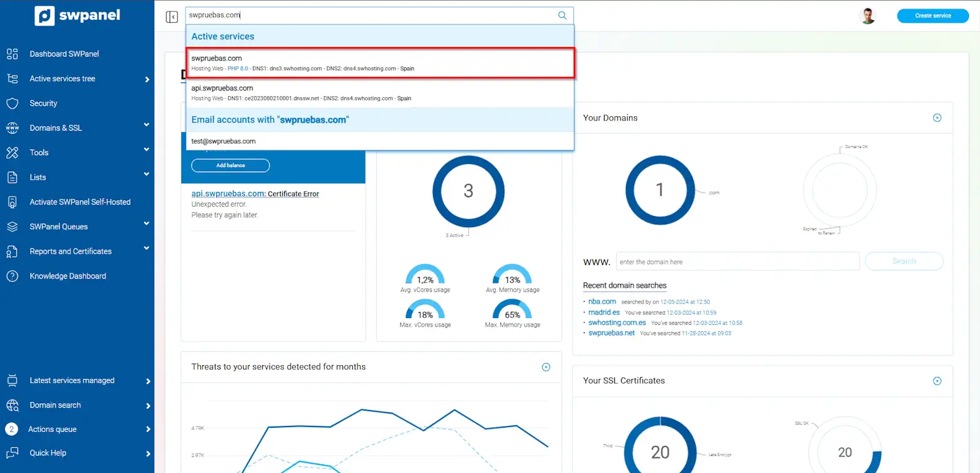Viewport: 980px width, 473px height.
Task: Select the Lists menu item
Action: click(x=38, y=177)
